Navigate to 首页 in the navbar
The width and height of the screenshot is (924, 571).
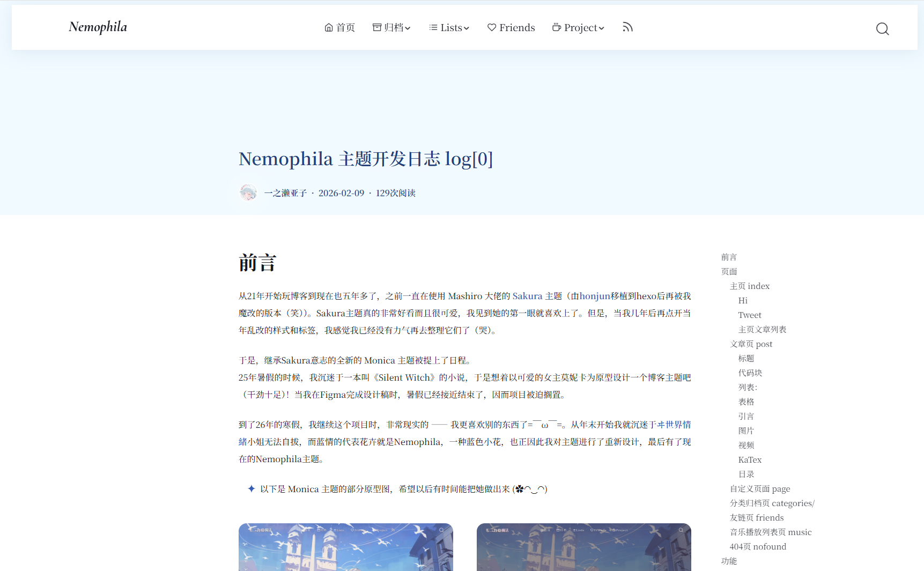pos(345,27)
